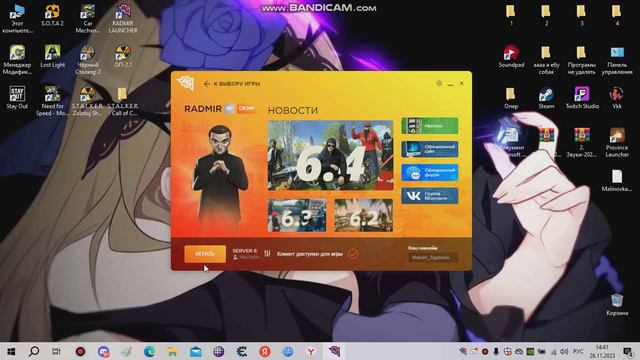Open File Explorer from taskbar
This screenshot has height=360, width=640.
pos(172,351)
